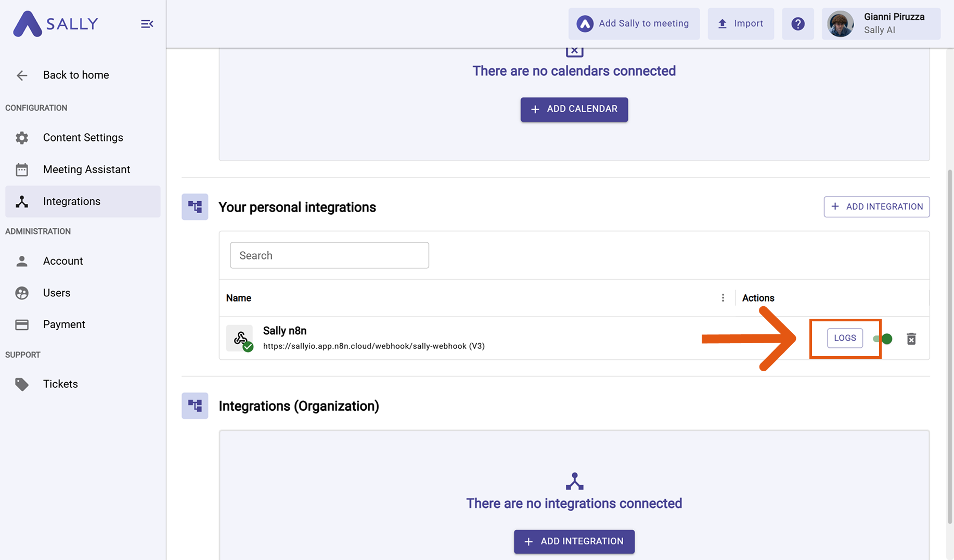Toggle the Sally n8n integration switch
Viewport: 954px width, 560px height.
tap(883, 339)
